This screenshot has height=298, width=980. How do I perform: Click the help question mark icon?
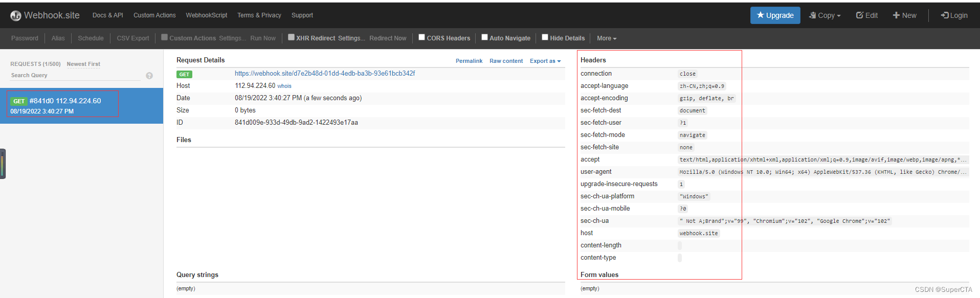149,76
